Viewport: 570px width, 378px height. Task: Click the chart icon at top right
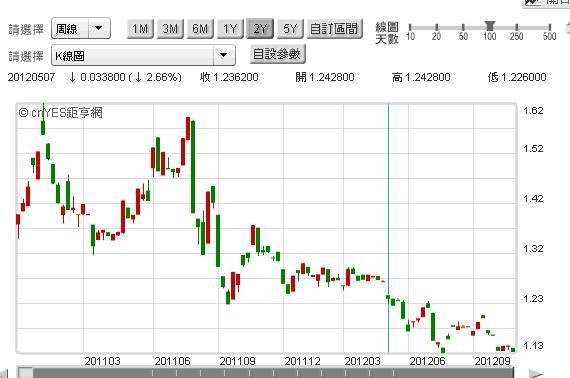click(532, 2)
